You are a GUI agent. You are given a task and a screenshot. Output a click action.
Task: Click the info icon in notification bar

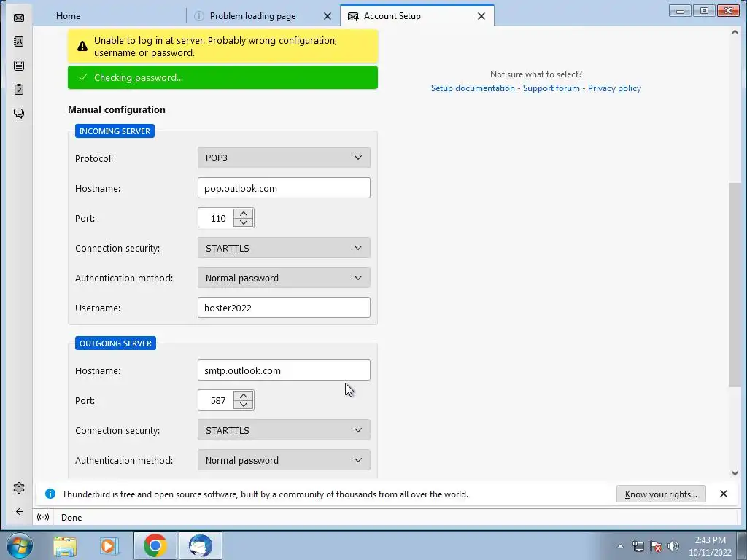tap(50, 494)
